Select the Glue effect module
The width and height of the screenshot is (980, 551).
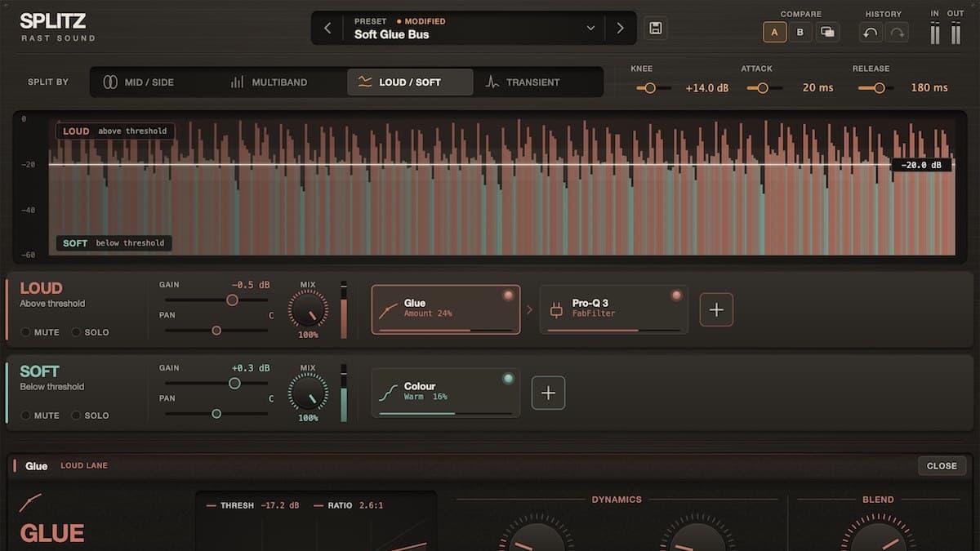(446, 309)
